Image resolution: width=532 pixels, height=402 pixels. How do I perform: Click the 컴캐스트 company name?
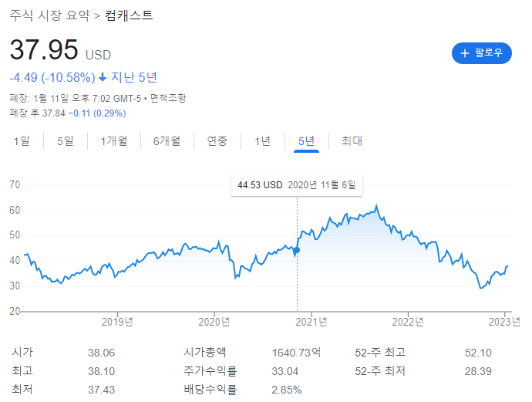point(129,15)
